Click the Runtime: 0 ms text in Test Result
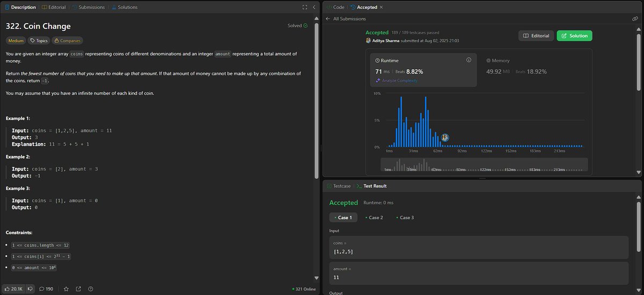Screen dimensions: 644x295 pos(378,203)
